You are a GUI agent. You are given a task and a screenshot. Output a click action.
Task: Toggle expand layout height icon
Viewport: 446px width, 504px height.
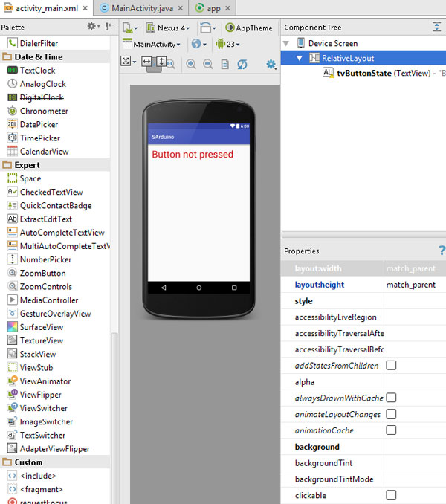click(x=161, y=61)
